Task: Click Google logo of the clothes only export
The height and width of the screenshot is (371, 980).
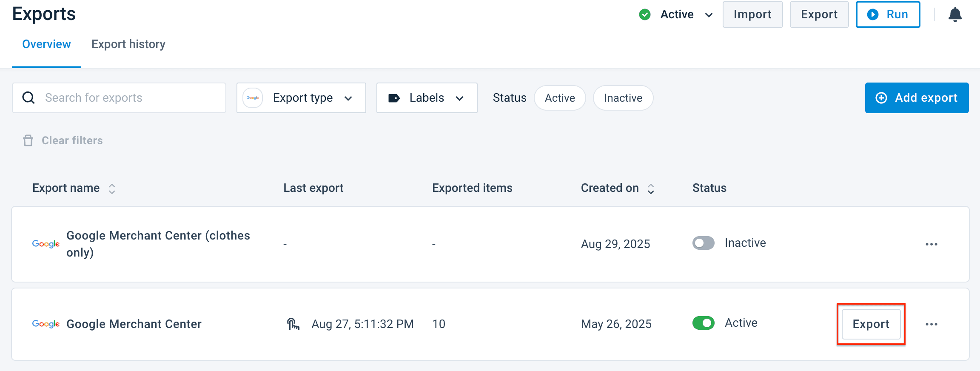Action: [x=46, y=244]
